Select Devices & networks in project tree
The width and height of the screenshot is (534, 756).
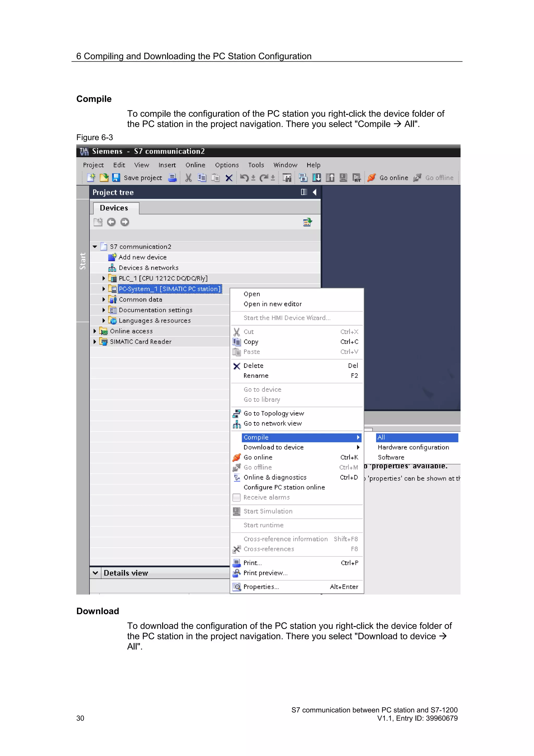pos(148,268)
